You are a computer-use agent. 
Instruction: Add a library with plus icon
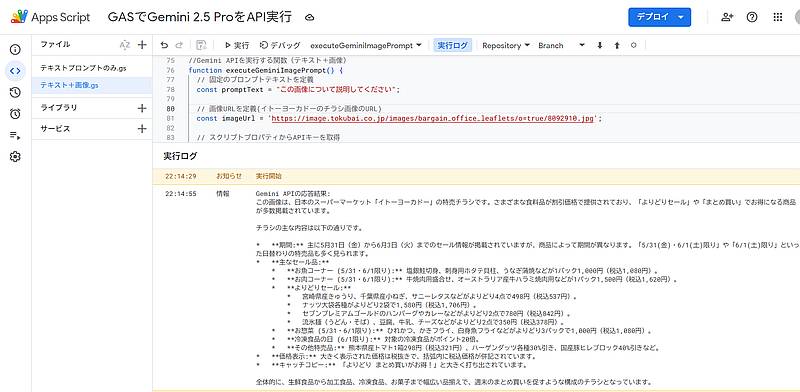click(142, 108)
